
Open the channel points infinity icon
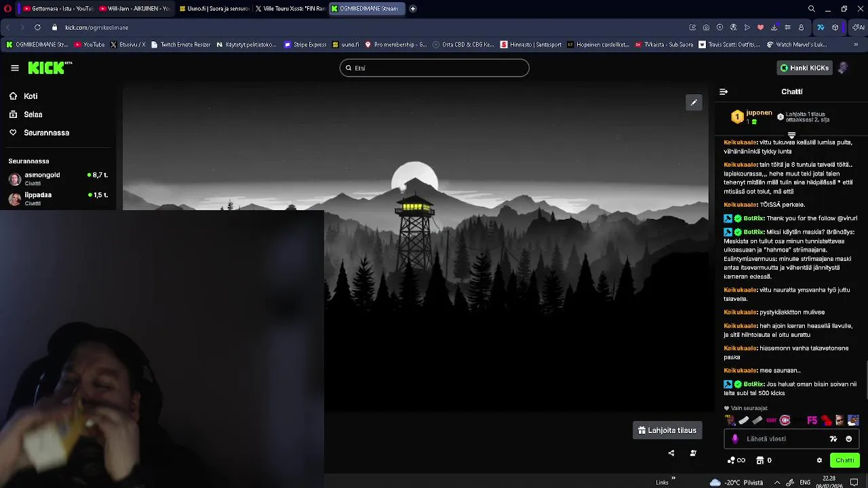point(736,460)
